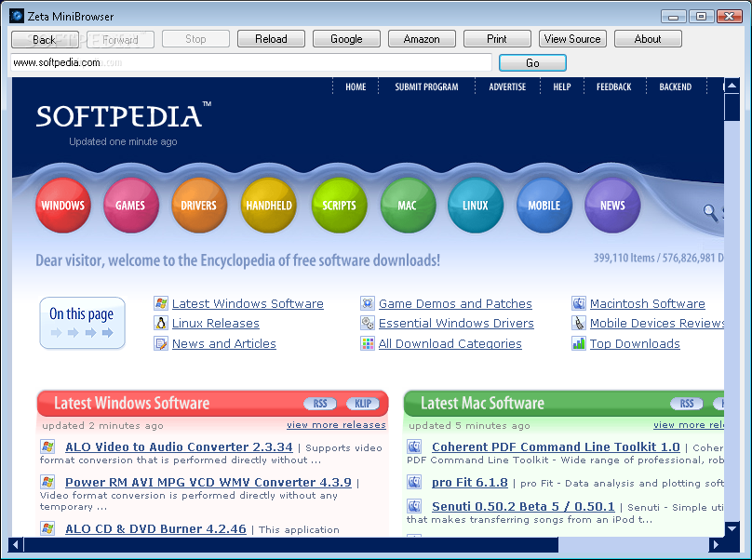Click the icon beside Essential Windows Drivers

pyautogui.click(x=368, y=323)
